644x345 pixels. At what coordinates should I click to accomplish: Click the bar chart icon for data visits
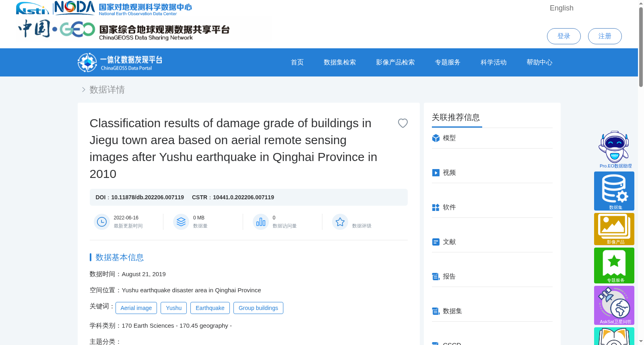tap(261, 222)
